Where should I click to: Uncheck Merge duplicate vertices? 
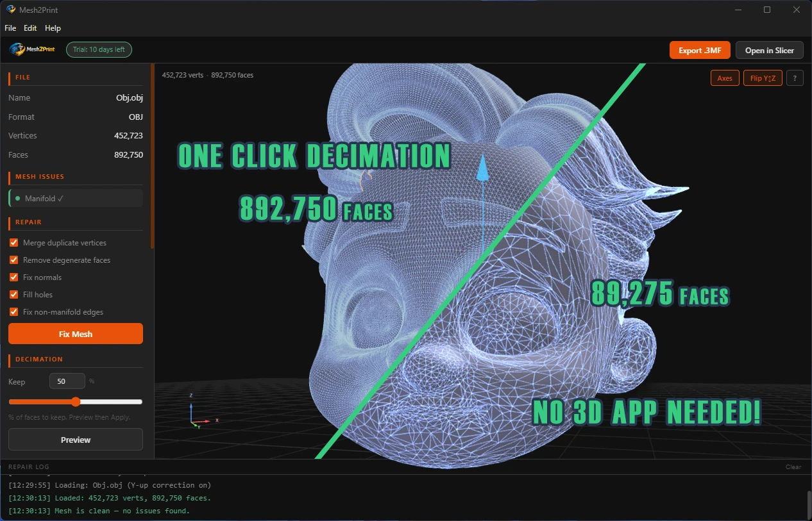click(14, 242)
